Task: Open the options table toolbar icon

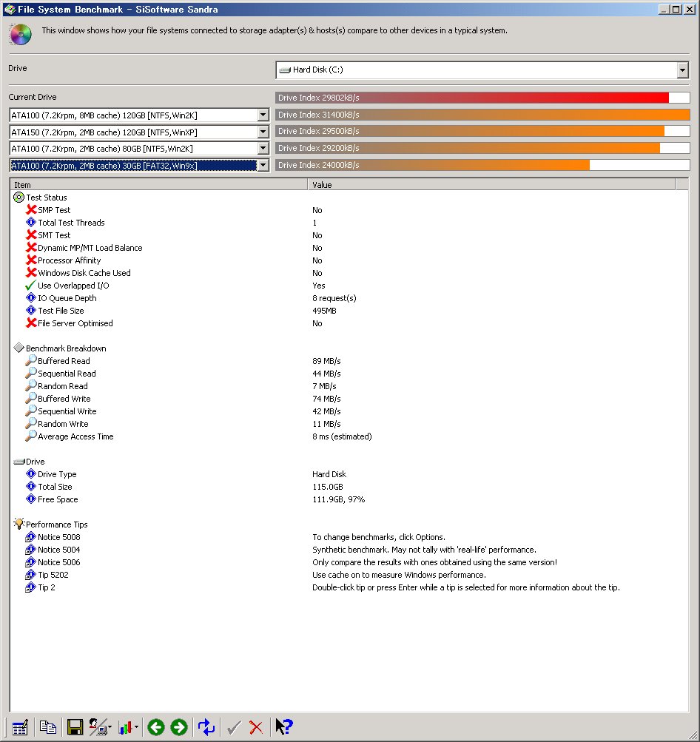Action: pyautogui.click(x=20, y=727)
